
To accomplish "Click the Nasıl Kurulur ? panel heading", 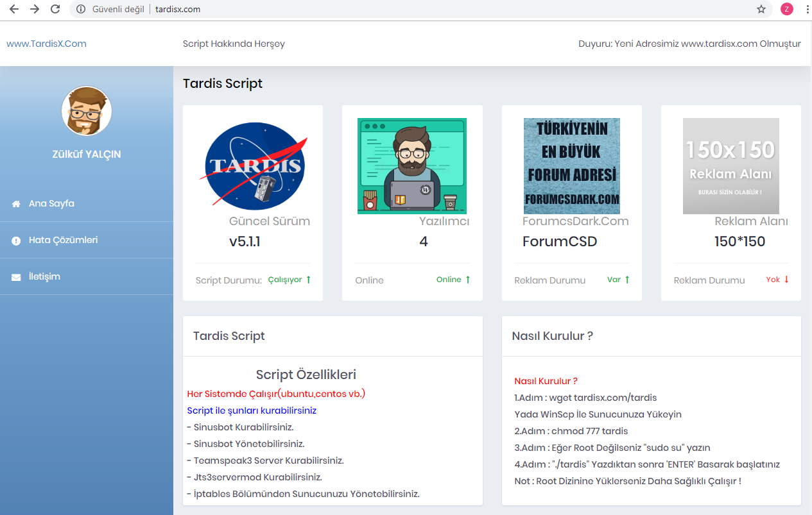I will 552,336.
